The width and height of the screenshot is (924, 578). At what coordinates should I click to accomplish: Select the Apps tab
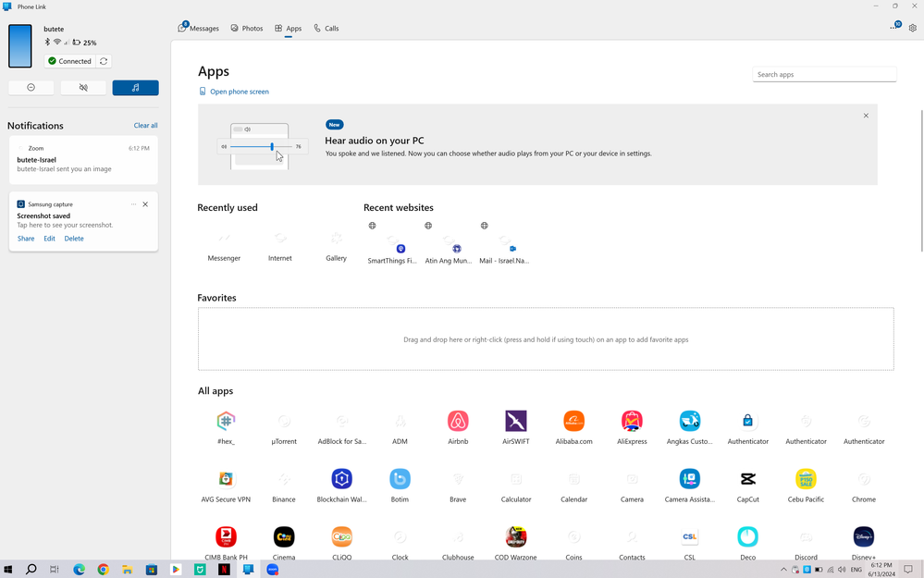point(289,29)
